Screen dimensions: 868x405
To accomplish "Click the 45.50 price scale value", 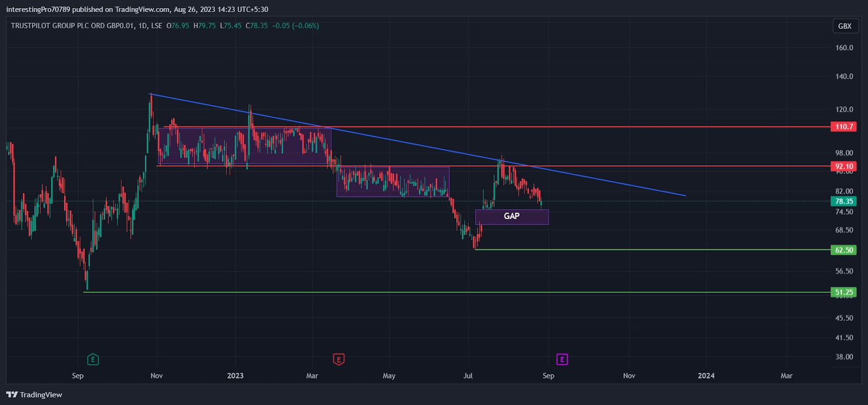I will [x=844, y=318].
